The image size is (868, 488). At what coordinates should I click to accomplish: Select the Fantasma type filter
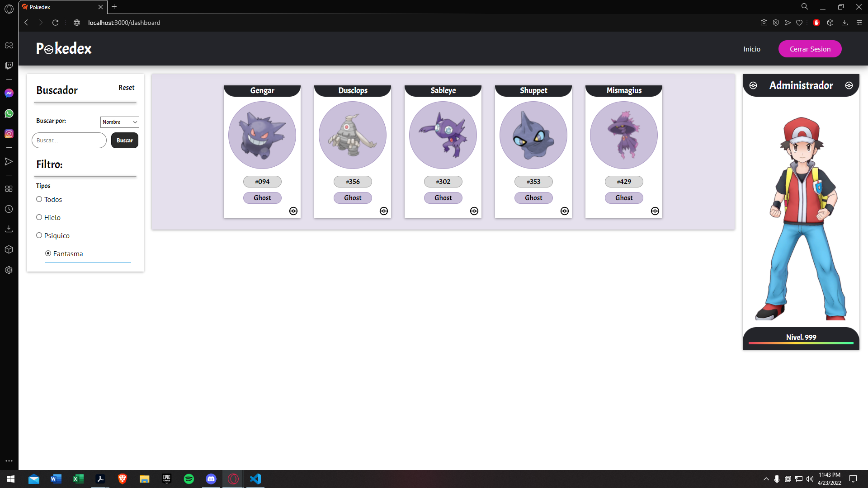48,253
